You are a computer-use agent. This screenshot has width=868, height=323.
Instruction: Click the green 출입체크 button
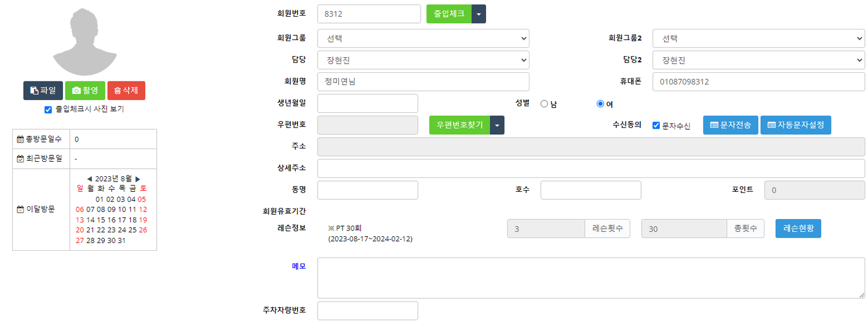coord(449,14)
